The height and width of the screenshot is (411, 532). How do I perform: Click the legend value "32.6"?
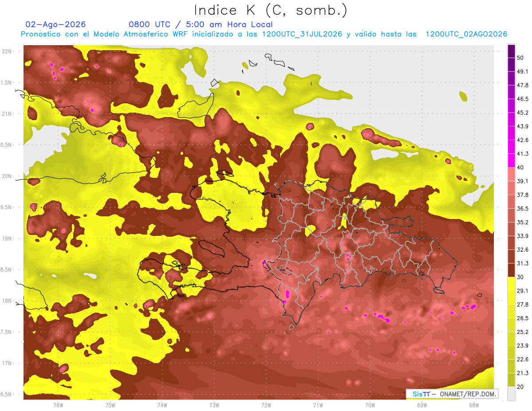click(x=522, y=250)
